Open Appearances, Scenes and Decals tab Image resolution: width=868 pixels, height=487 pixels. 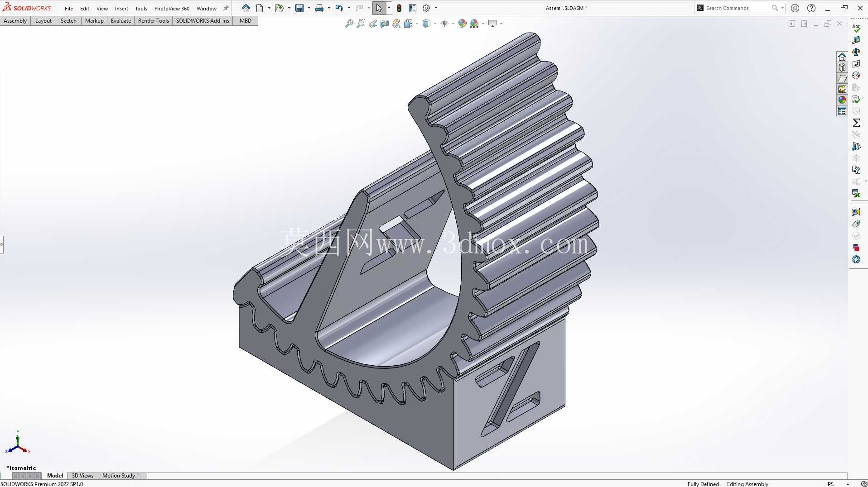[x=842, y=100]
